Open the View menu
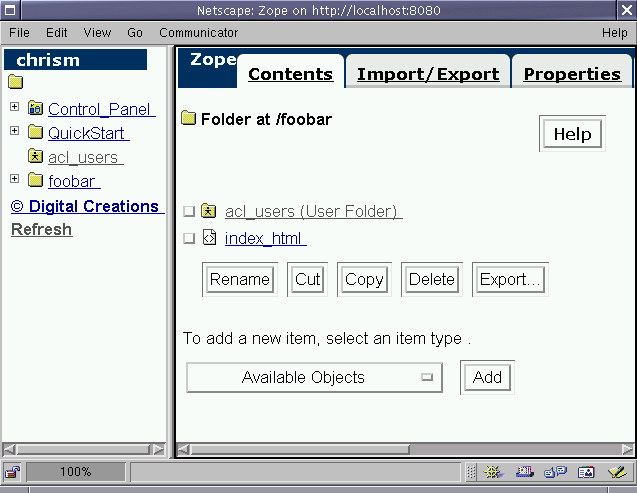The width and height of the screenshot is (637, 493). pos(97,32)
